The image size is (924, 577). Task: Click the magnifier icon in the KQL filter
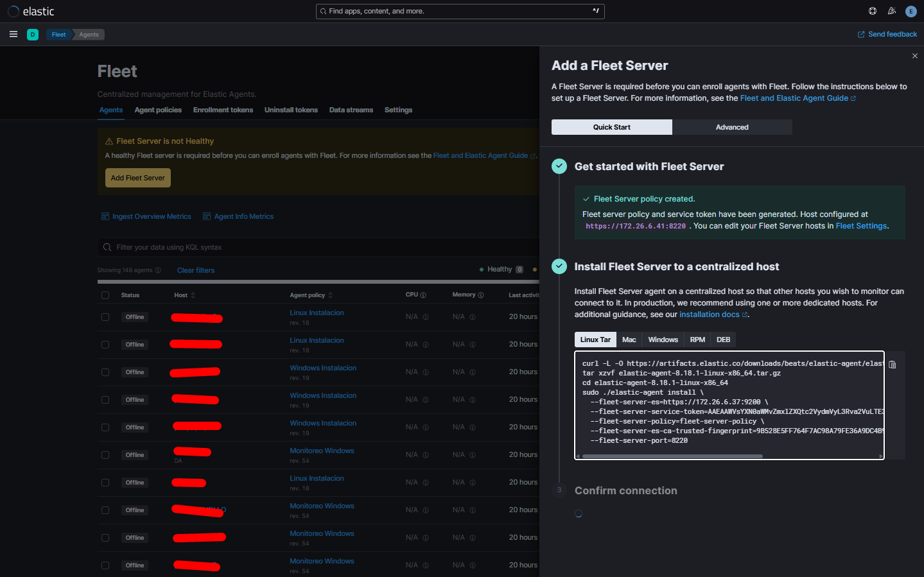107,247
